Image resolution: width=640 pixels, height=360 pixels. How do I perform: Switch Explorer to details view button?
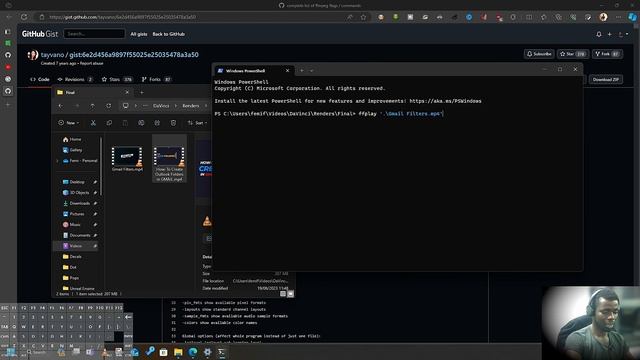pyautogui.click(x=283, y=293)
